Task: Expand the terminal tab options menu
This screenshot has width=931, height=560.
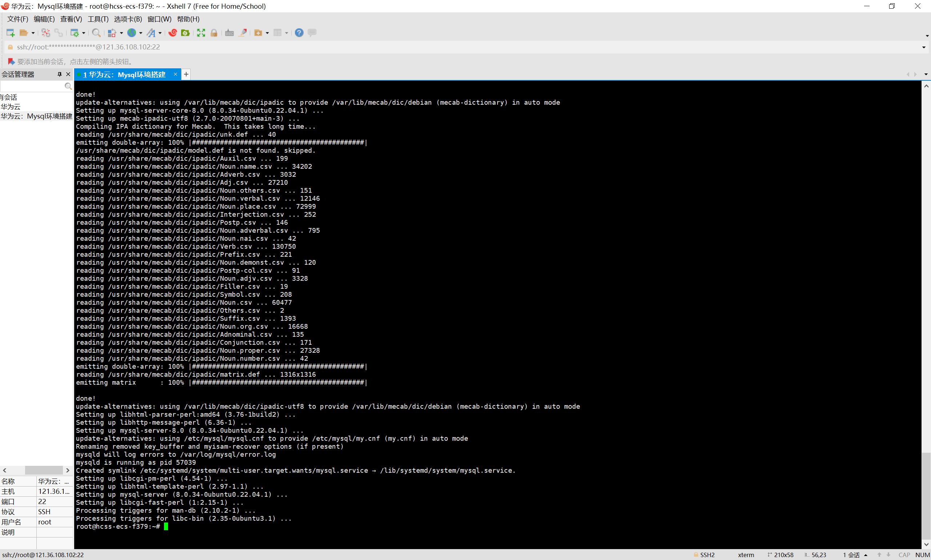Action: pos(924,73)
